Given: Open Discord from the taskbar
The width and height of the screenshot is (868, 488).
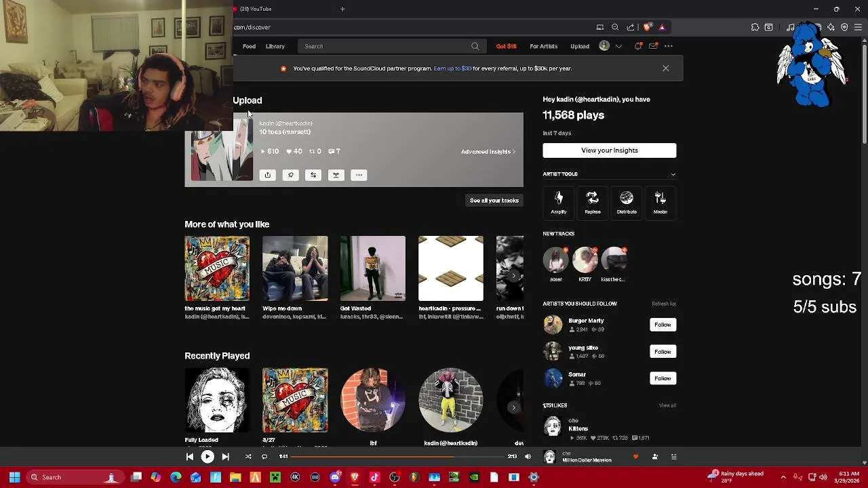Looking at the screenshot, I should (335, 477).
